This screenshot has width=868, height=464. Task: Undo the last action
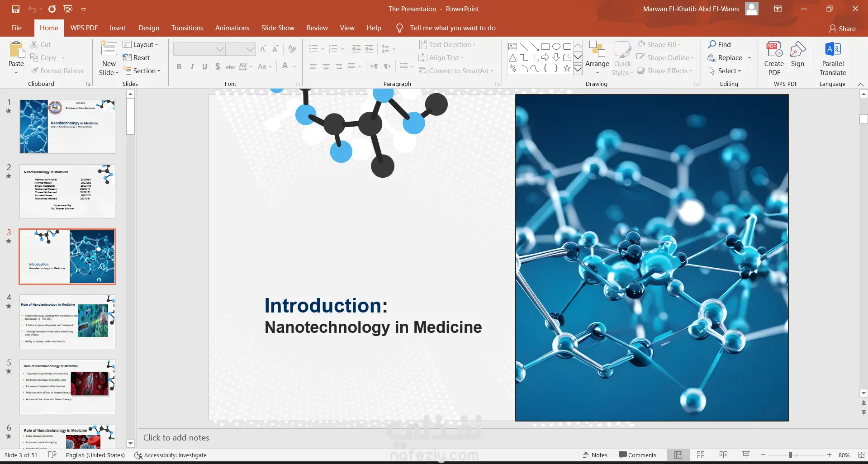pyautogui.click(x=32, y=9)
